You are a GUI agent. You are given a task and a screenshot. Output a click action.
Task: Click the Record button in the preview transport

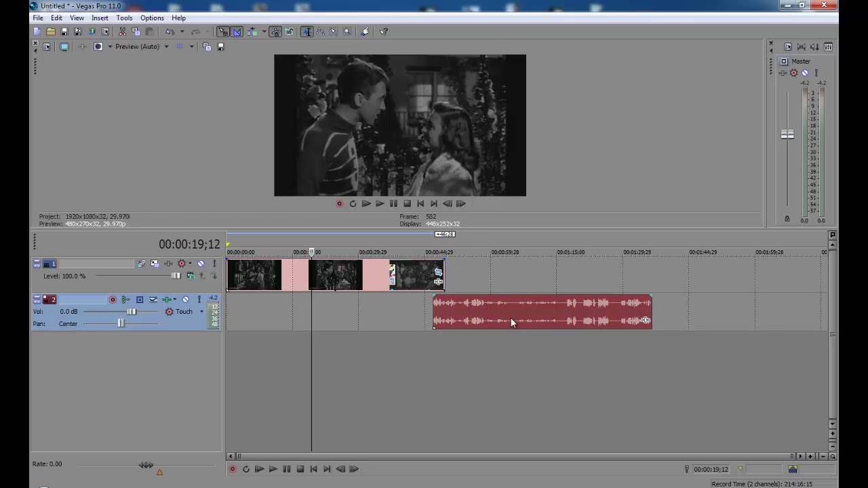pos(339,203)
